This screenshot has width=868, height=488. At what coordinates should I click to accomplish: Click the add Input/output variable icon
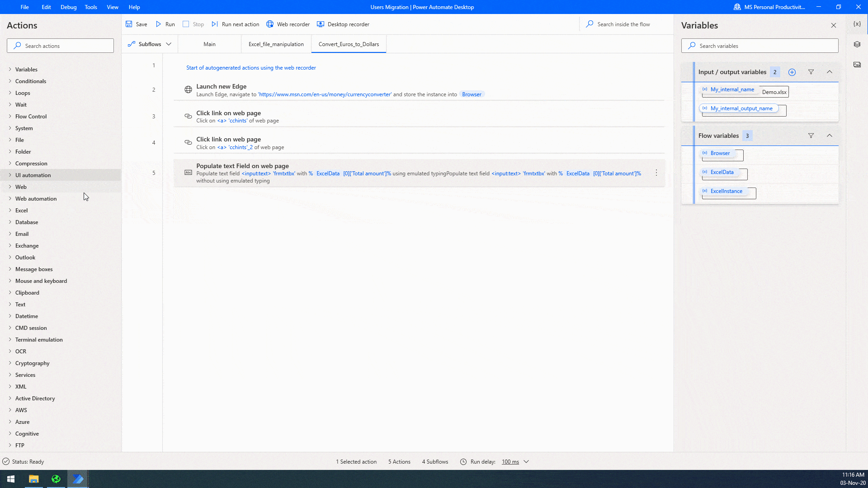pos(792,71)
